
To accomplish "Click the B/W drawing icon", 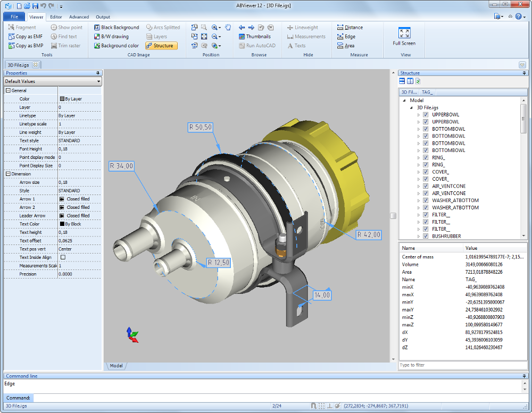I will 97,37.
